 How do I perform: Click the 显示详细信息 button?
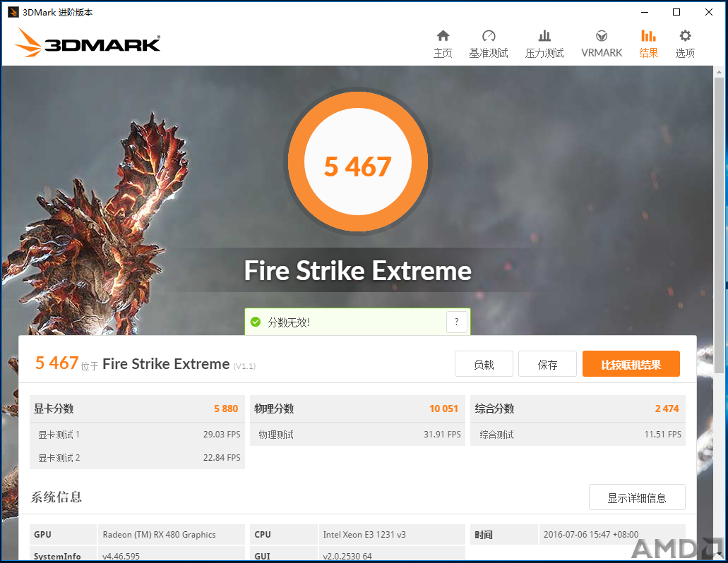pyautogui.click(x=637, y=497)
